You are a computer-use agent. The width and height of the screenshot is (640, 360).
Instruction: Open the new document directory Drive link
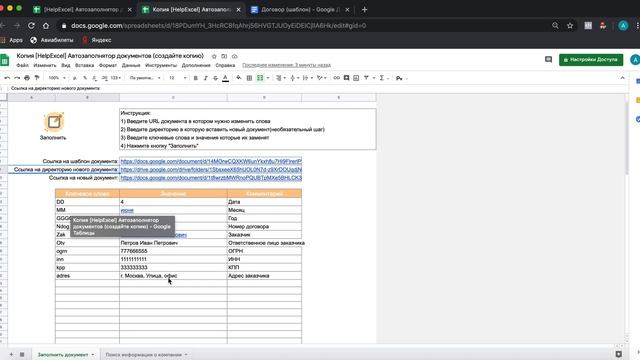click(211, 169)
